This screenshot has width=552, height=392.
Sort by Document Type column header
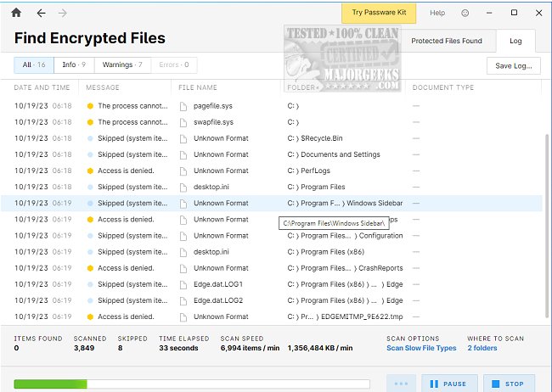point(442,87)
